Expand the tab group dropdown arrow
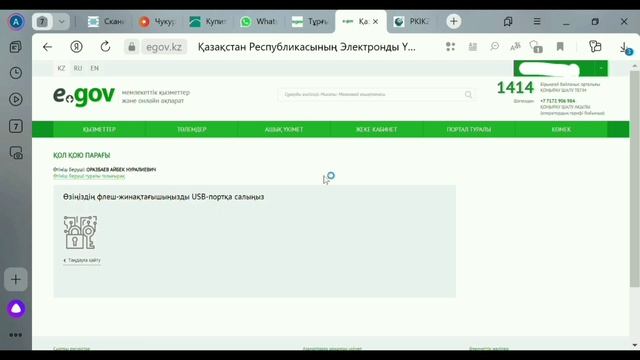The width and height of the screenshot is (640, 360). coord(61,22)
